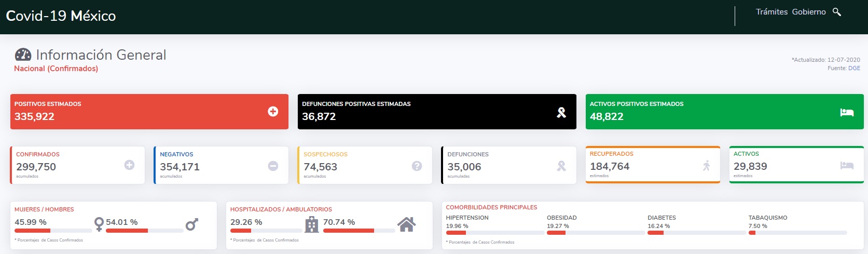This screenshot has width=868, height=254.
Task: Click the dashboard gauge icon beside Información General
Action: 23,55
